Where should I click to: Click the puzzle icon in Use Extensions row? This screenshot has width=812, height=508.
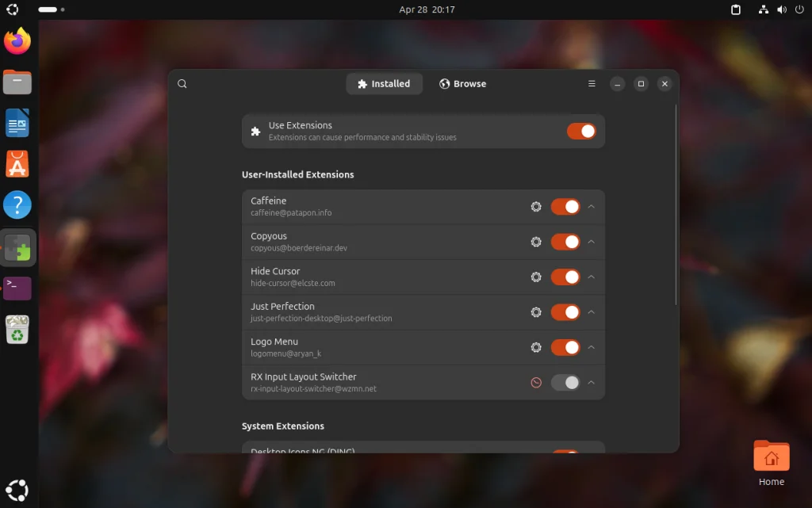tap(255, 132)
